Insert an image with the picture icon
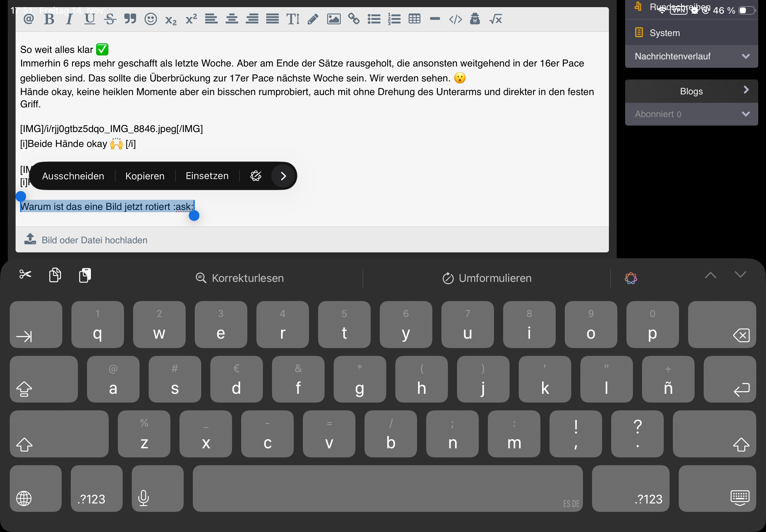 [x=333, y=19]
